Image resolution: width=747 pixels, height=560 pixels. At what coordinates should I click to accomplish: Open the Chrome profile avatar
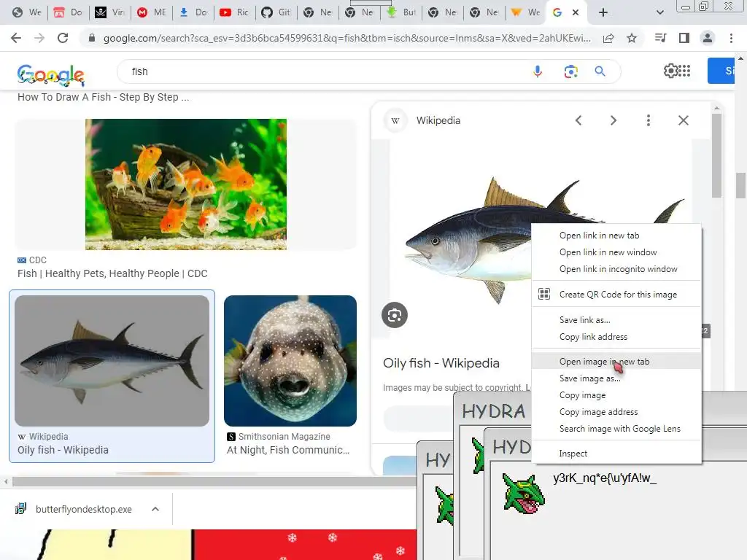click(708, 38)
